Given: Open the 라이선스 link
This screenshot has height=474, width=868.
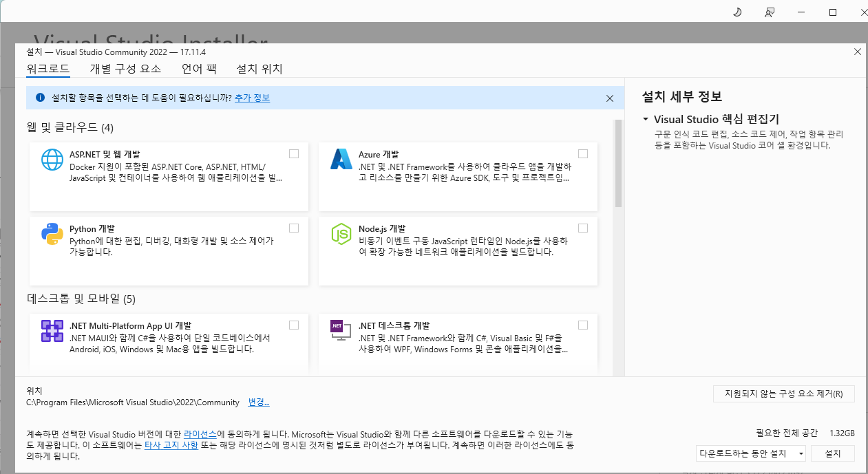Looking at the screenshot, I should (200, 434).
